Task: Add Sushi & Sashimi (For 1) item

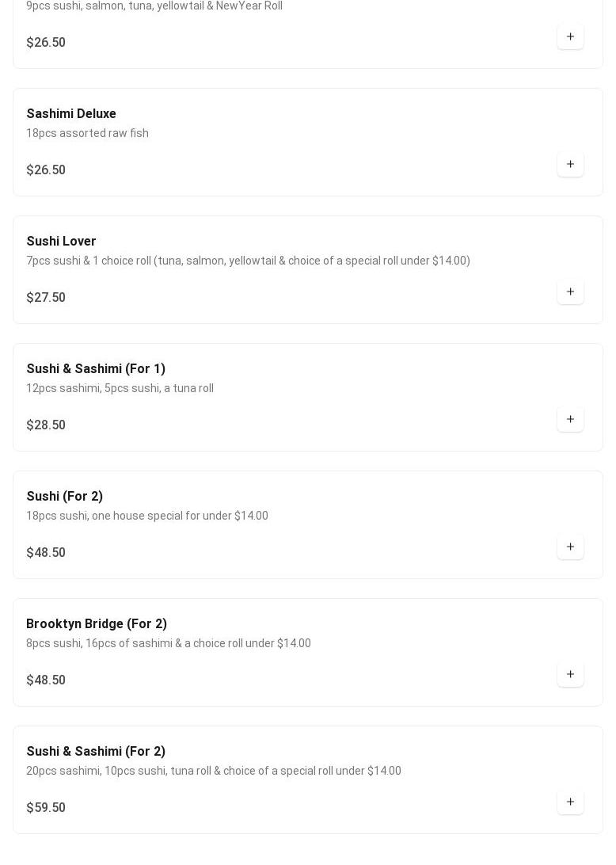Action: coord(570,419)
